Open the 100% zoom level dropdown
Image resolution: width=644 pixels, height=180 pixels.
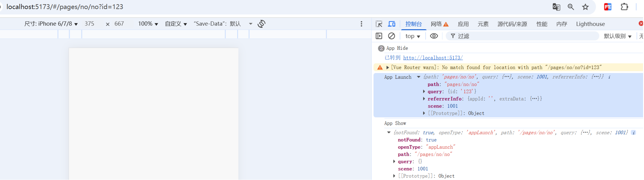(148, 24)
